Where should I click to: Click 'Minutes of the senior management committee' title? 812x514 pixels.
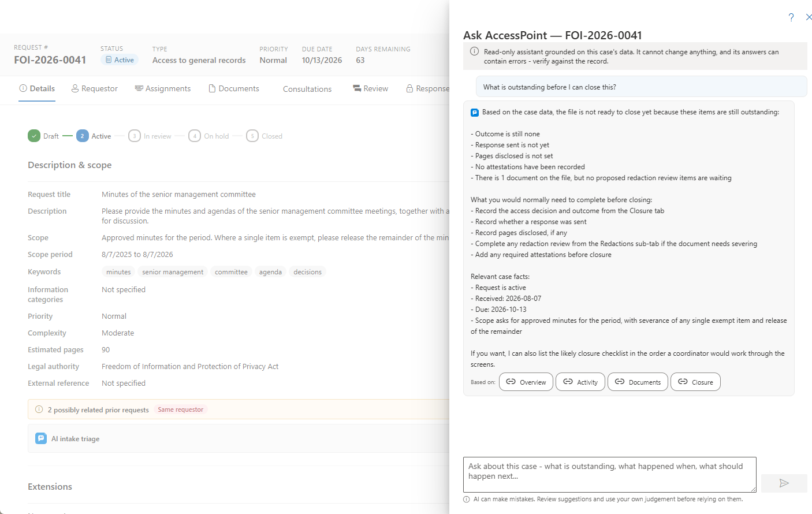click(178, 195)
